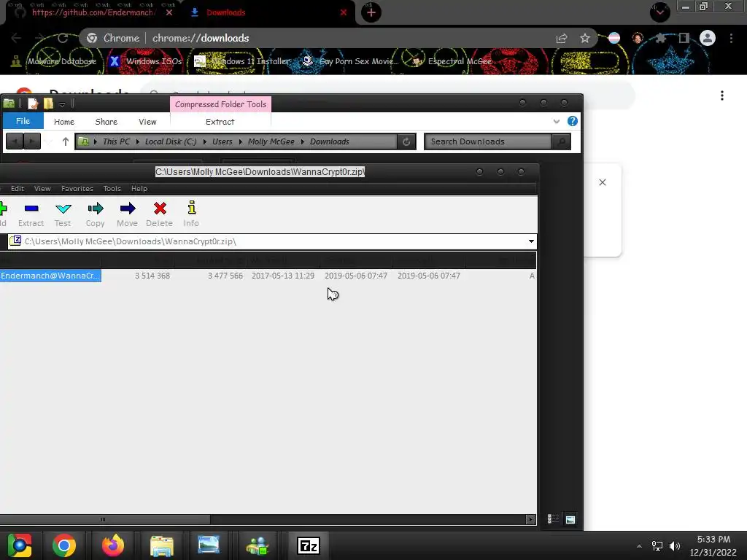Click Explorer's Back navigation button

[15, 141]
